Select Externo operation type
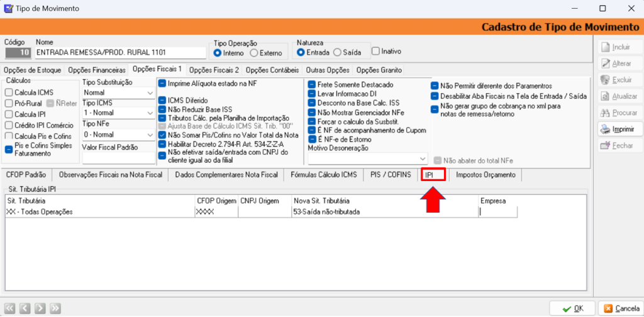 click(x=253, y=53)
